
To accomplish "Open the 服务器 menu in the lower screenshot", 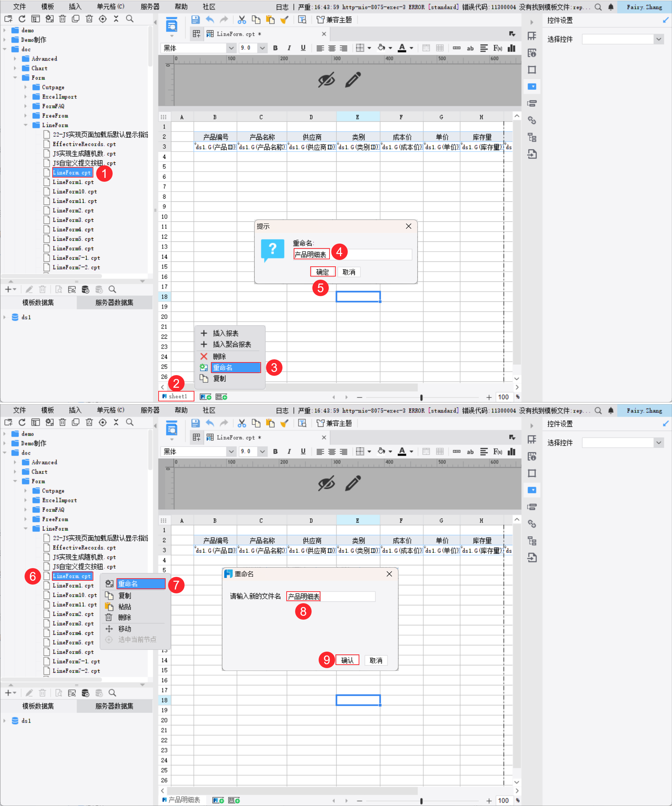I will tap(150, 410).
